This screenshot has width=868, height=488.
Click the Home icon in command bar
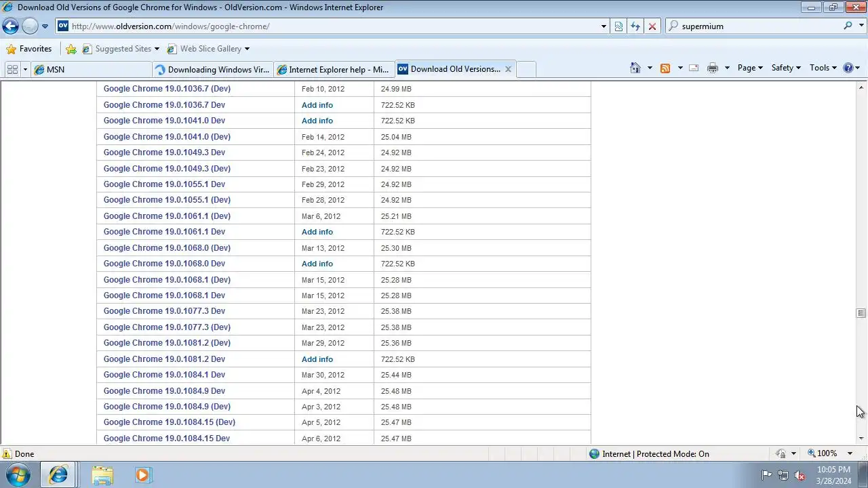[x=635, y=68]
